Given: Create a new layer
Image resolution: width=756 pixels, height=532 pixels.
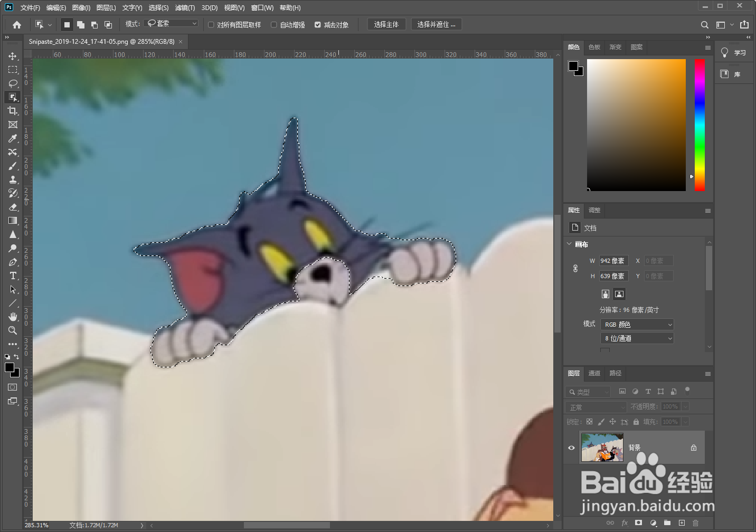Looking at the screenshot, I should coord(682,523).
